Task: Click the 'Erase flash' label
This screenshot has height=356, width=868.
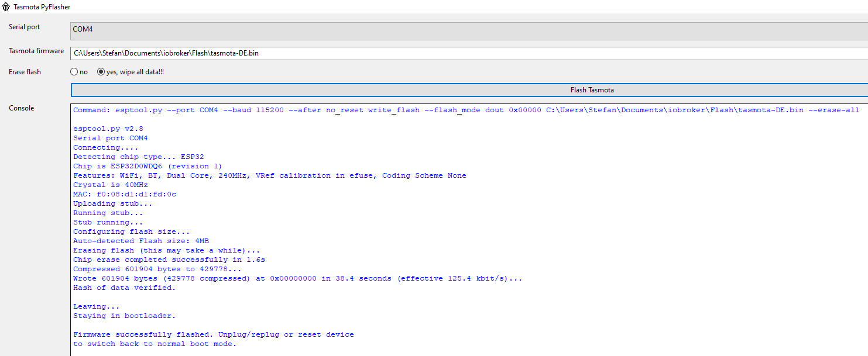Action: 25,72
